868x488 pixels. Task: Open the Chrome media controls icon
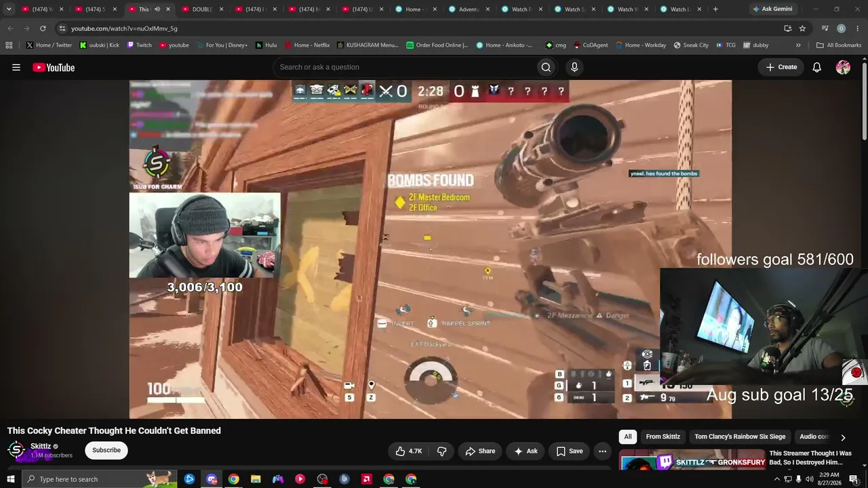[x=825, y=28]
